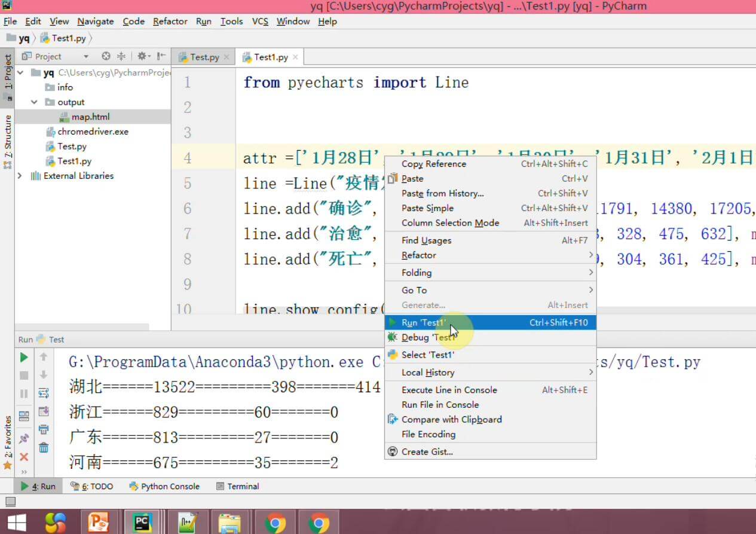Click the print icon in Run console
This screenshot has height=534, width=756.
click(44, 429)
